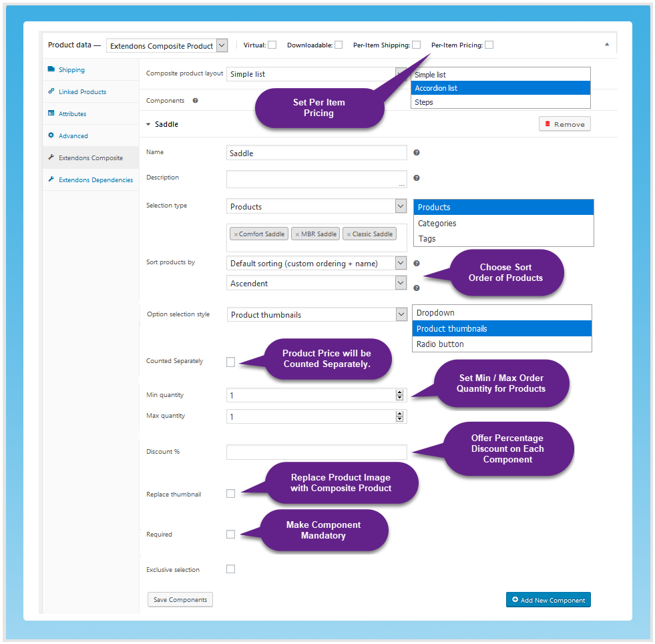
Task: Select the Extendons Composite wrench icon
Action: point(51,157)
